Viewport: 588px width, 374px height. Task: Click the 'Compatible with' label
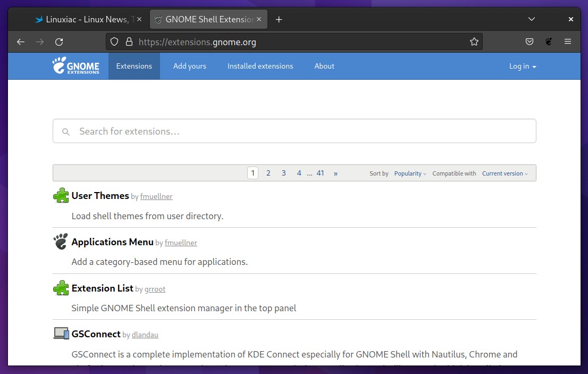(454, 173)
